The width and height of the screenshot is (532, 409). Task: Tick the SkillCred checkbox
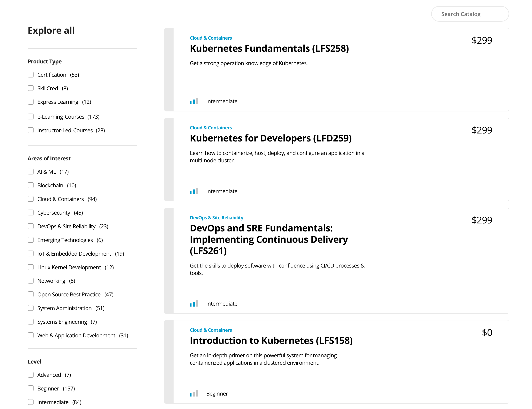[31, 88]
